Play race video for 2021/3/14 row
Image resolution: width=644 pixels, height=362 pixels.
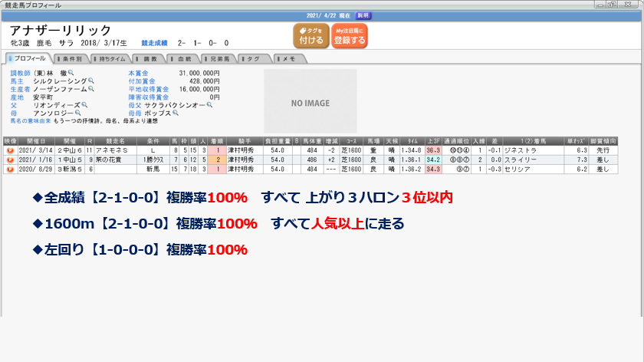tap(10, 151)
